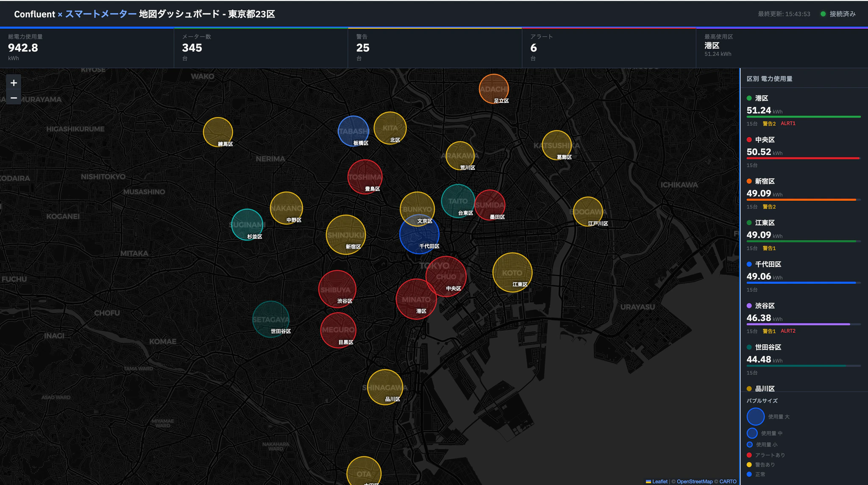Click the red 墨田区 bubble
Screen dimensions: 868x485
tap(490, 205)
